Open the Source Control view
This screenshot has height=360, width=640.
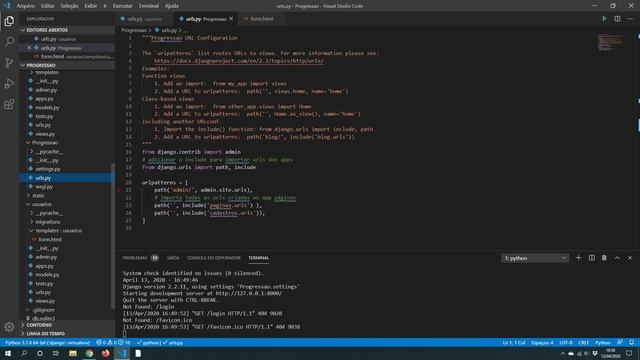pyautogui.click(x=9, y=62)
